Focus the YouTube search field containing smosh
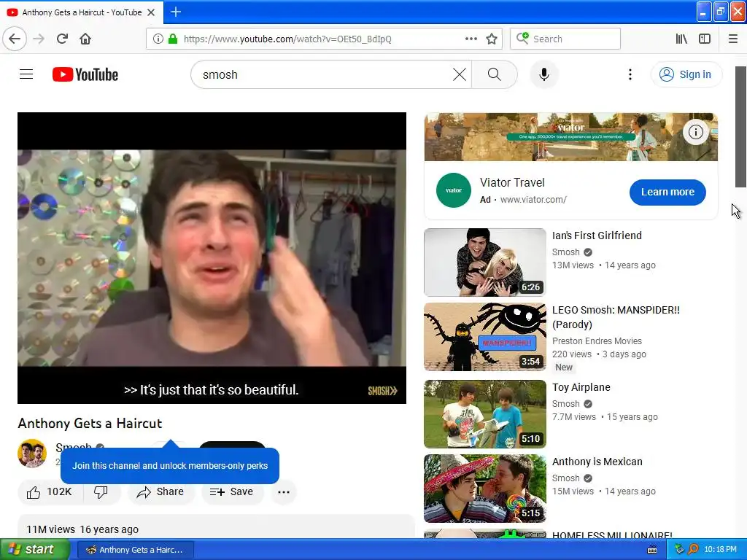The height and width of the screenshot is (560, 747). pos(324,75)
